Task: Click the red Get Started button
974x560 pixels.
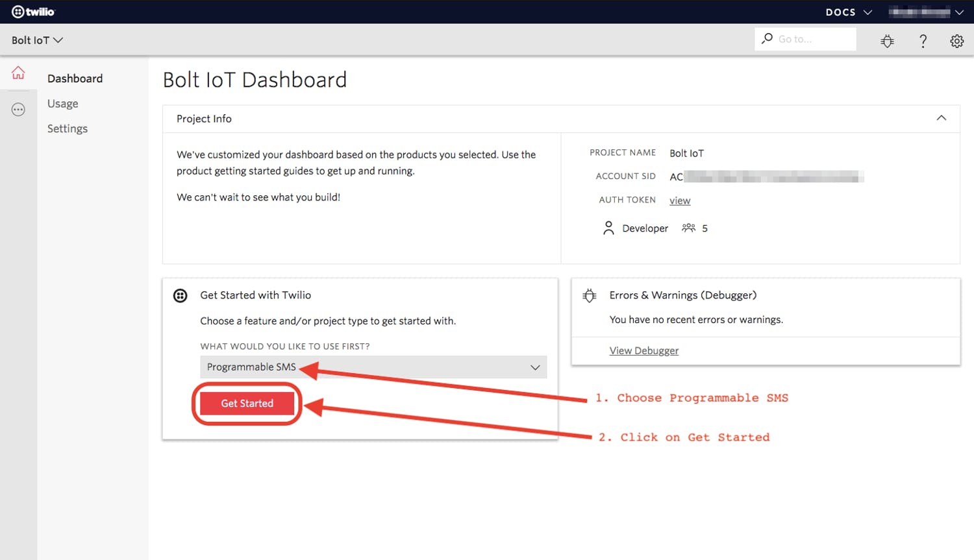Action: [x=247, y=404]
